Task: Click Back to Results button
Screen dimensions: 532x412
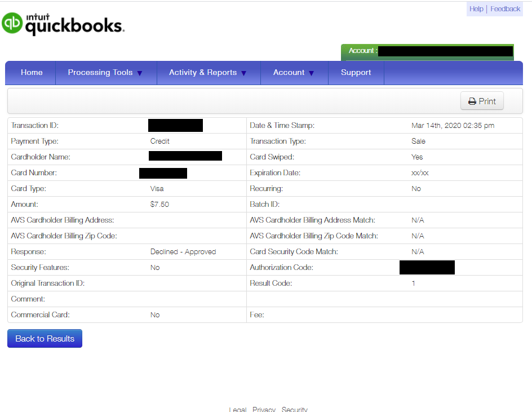Action: click(45, 338)
